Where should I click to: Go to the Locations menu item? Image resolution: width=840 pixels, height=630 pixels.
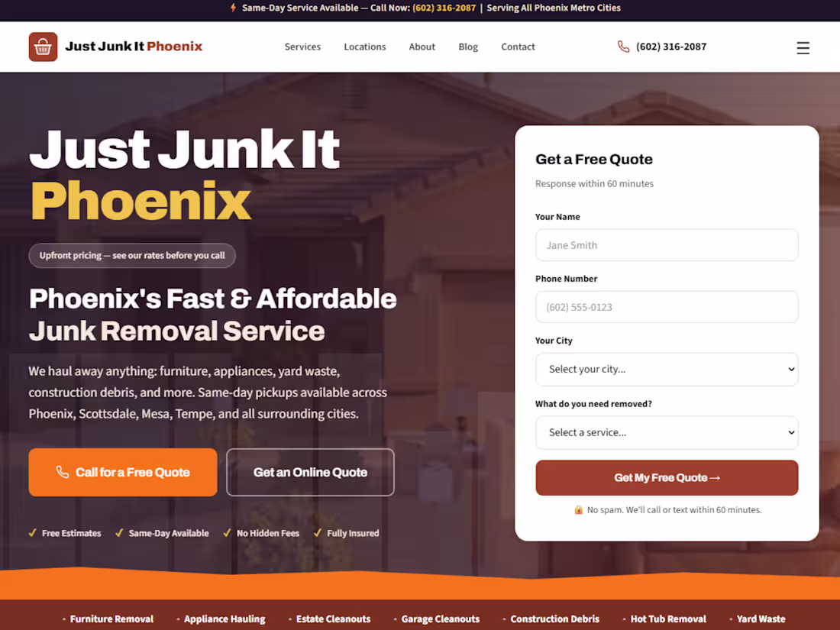pyautogui.click(x=365, y=47)
